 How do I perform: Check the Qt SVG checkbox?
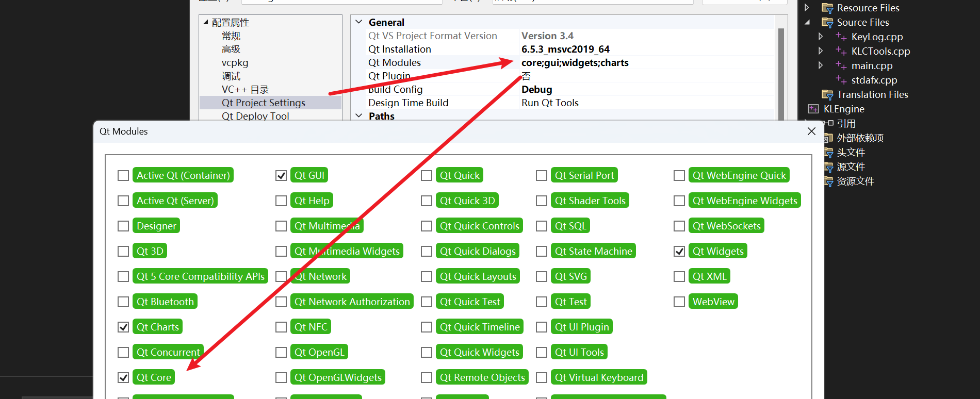[x=542, y=277]
